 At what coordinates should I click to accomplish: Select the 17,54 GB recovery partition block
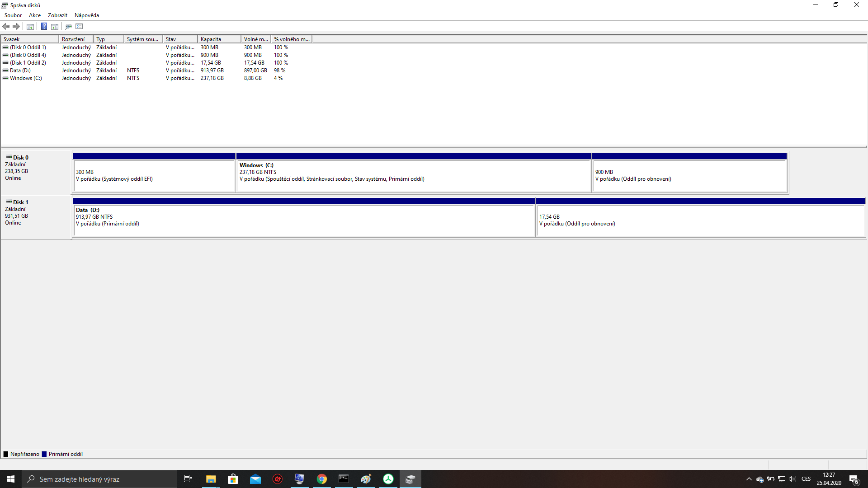pos(700,221)
